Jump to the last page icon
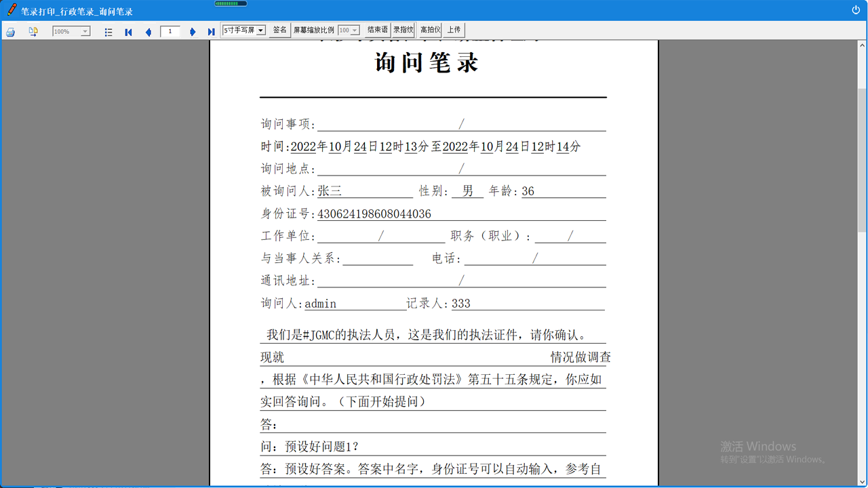The image size is (868, 488). [x=211, y=30]
